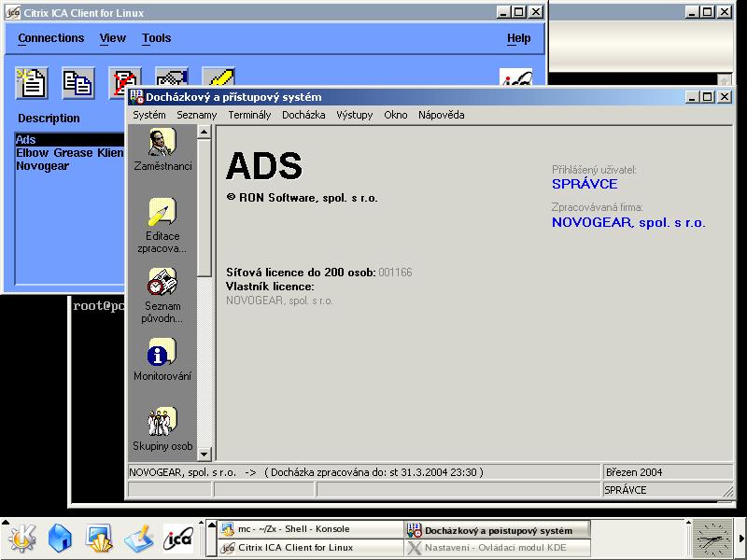The height and width of the screenshot is (560, 747).
Task: Click the sidebar scroll up arrow
Action: click(204, 132)
